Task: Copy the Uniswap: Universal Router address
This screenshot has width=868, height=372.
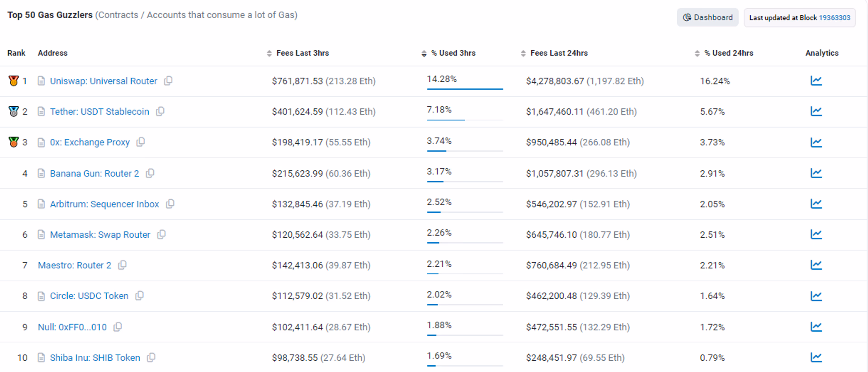Action: tap(168, 81)
